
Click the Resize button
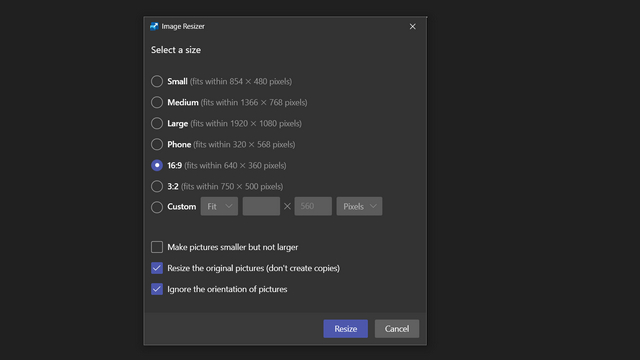[x=346, y=329]
